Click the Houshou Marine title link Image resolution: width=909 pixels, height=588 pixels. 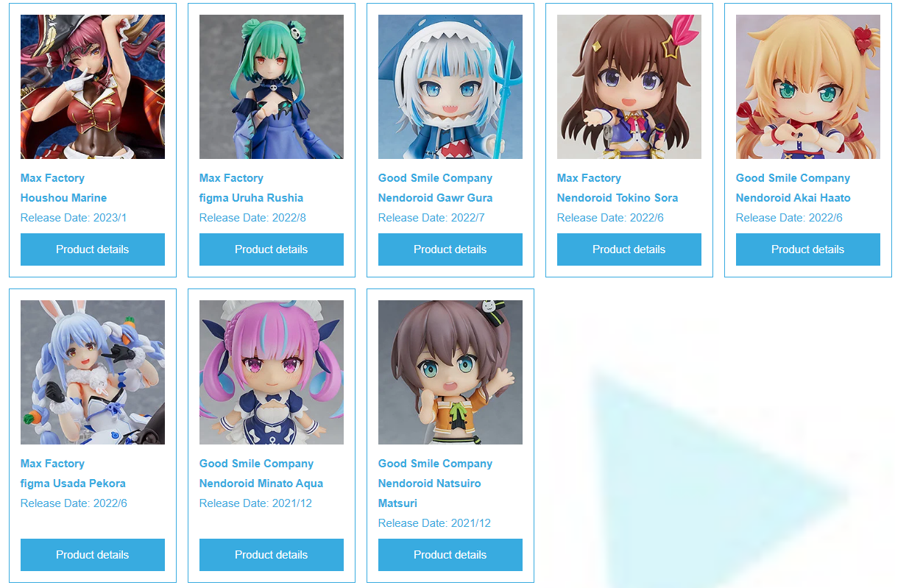point(63,198)
